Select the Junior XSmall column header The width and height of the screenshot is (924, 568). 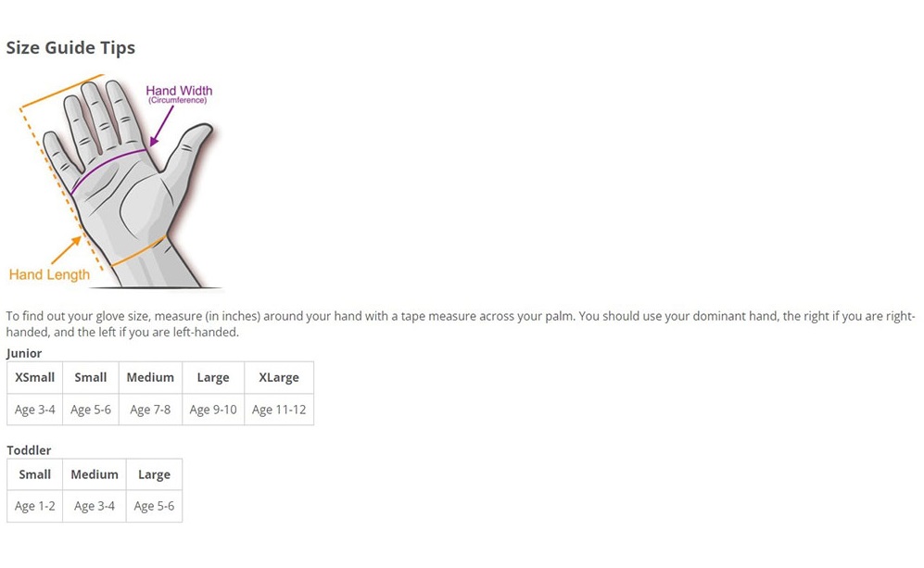(35, 378)
